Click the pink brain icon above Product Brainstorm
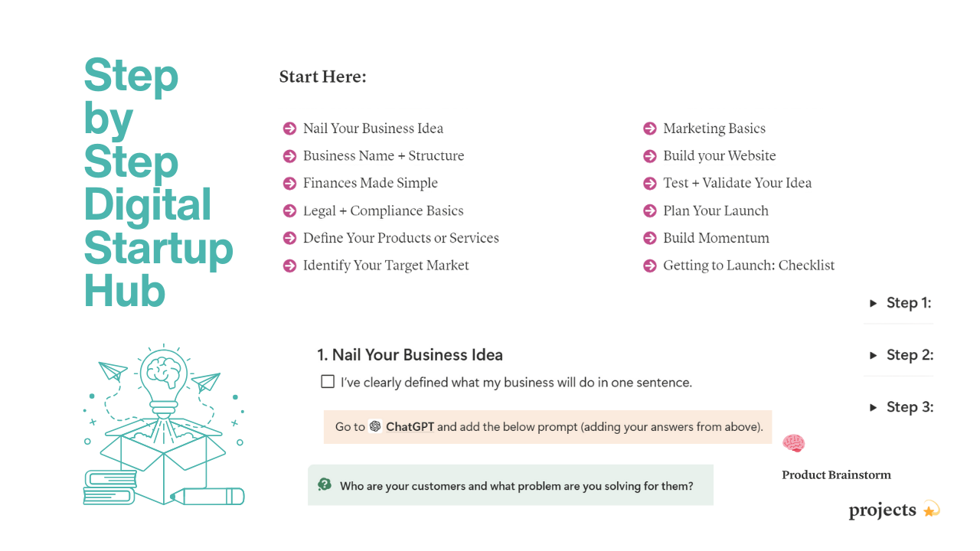Image resolution: width=980 pixels, height=551 pixels. point(794,443)
